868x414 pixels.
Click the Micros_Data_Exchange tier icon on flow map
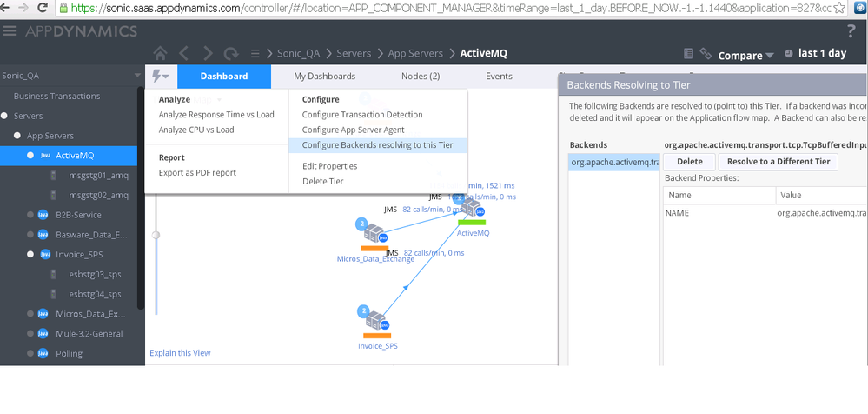(374, 233)
